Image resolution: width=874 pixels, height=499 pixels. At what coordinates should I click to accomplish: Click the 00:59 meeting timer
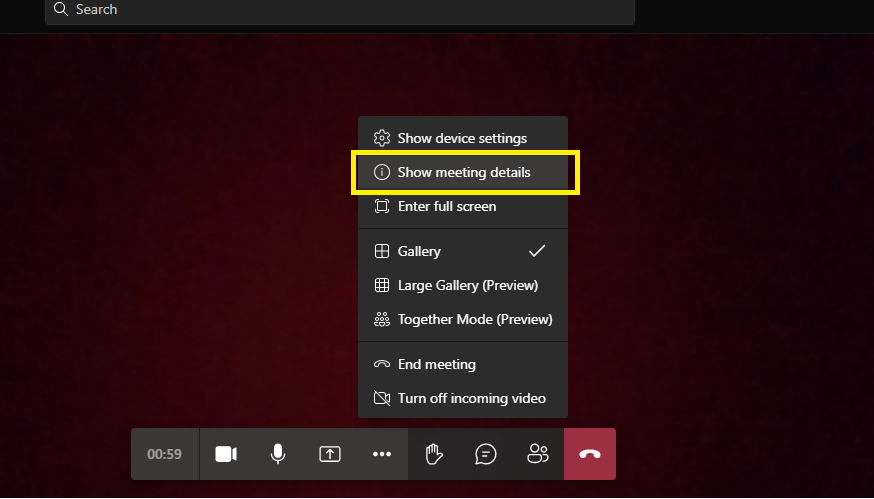(x=164, y=454)
